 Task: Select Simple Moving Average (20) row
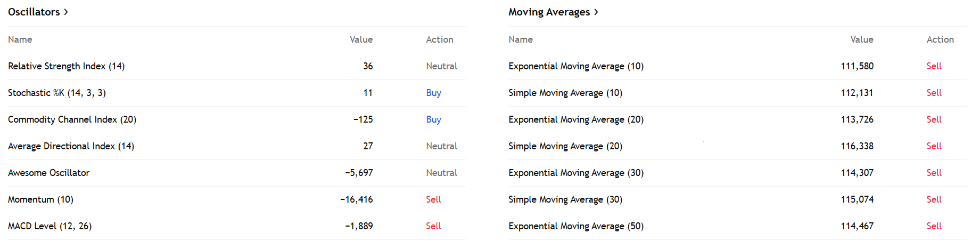pyautogui.click(x=565, y=146)
